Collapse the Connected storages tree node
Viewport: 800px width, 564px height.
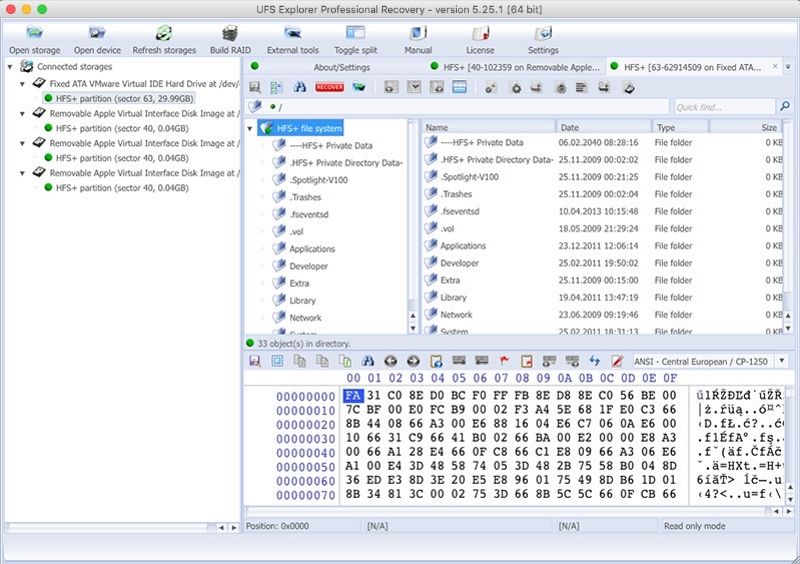[x=10, y=67]
